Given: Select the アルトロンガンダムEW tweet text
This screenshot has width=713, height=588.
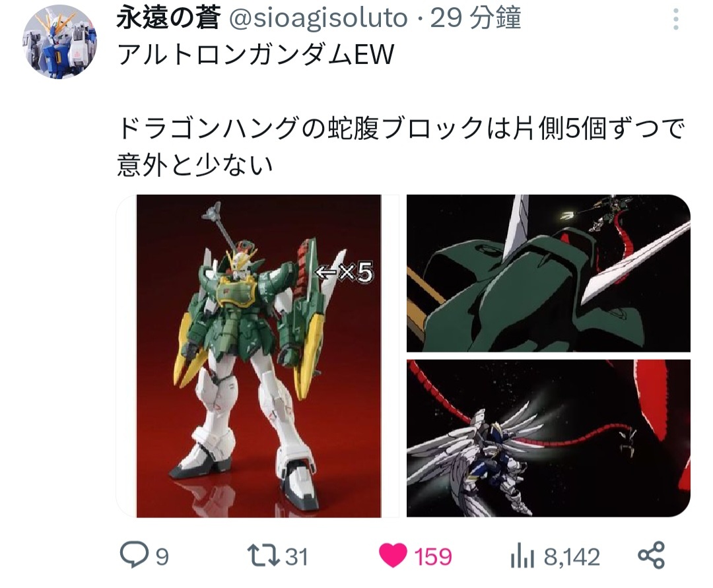Looking at the screenshot, I should tap(255, 55).
